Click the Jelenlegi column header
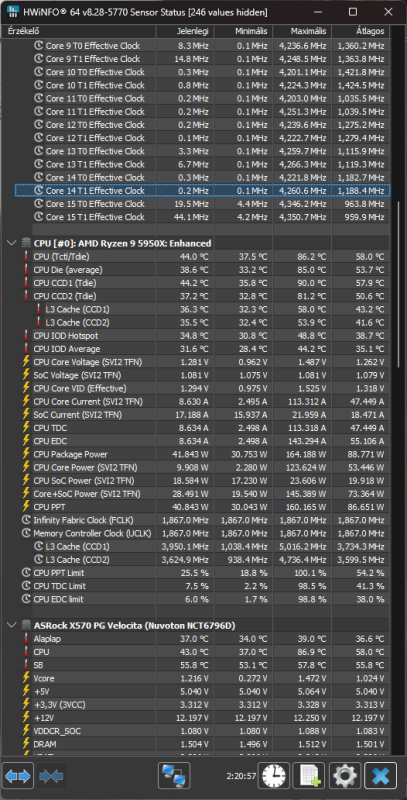Viewport: 407px width, 800px height. [185, 32]
